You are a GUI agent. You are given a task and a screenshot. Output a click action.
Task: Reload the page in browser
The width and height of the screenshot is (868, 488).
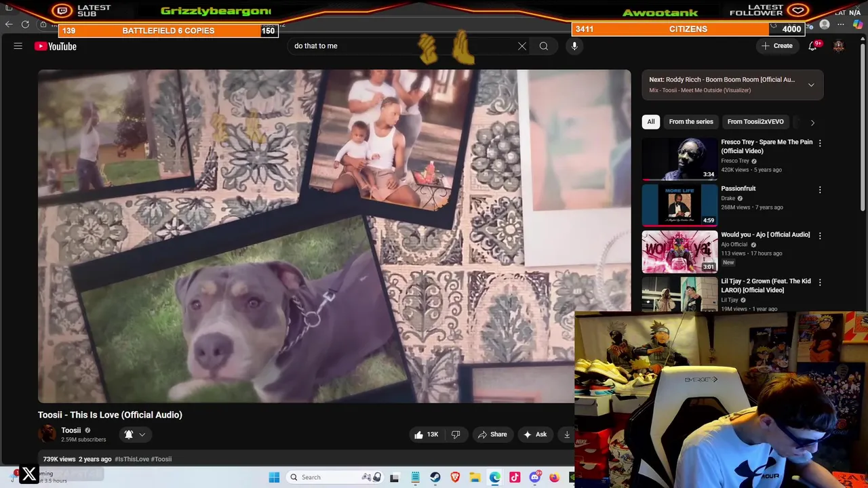25,24
